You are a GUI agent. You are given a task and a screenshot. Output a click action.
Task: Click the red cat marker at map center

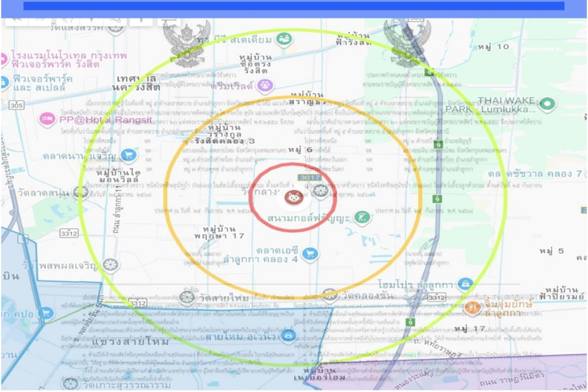pyautogui.click(x=294, y=198)
